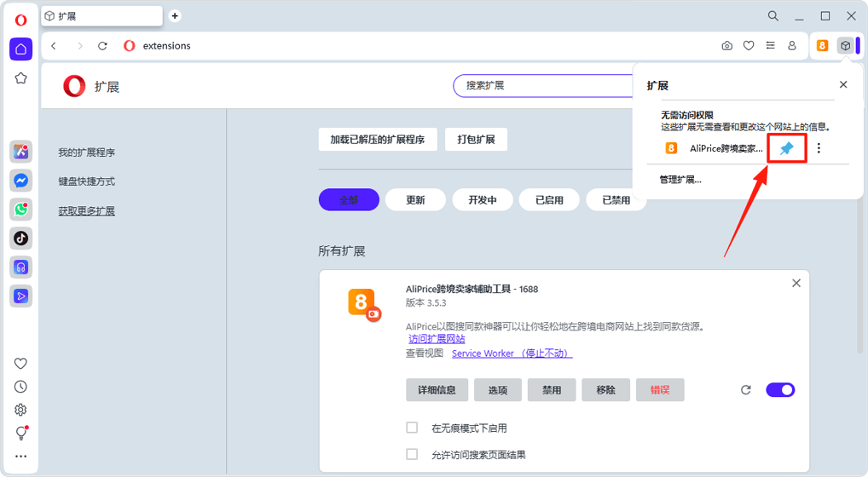Click the 搜索扩展 search field

tap(537, 86)
